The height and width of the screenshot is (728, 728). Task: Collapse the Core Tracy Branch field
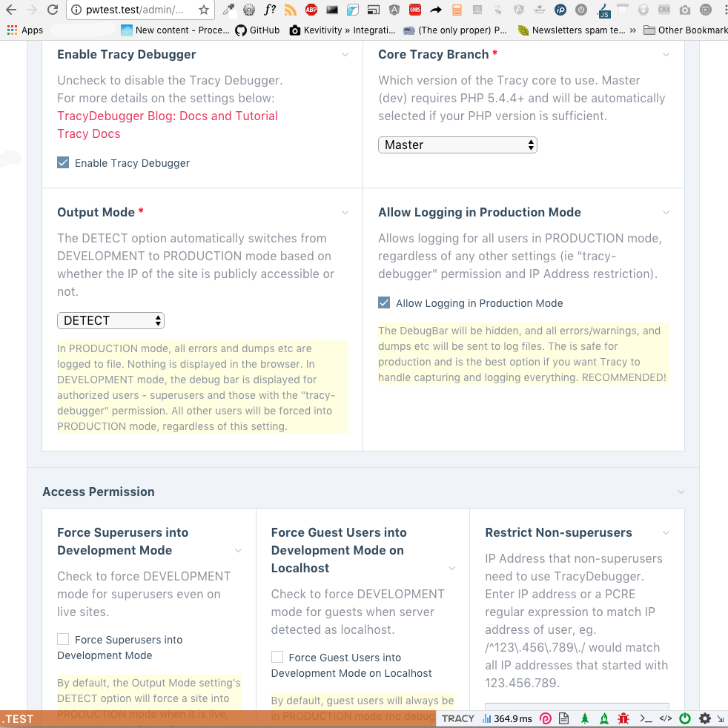click(x=666, y=55)
